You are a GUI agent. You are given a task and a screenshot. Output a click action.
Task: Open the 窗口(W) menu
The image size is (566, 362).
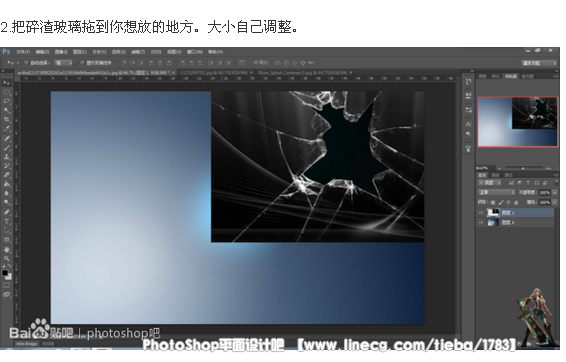[x=195, y=52]
